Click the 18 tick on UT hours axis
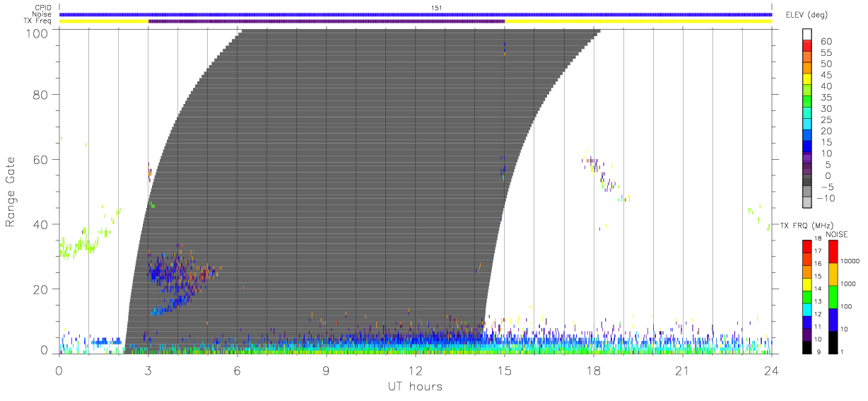 [x=594, y=370]
